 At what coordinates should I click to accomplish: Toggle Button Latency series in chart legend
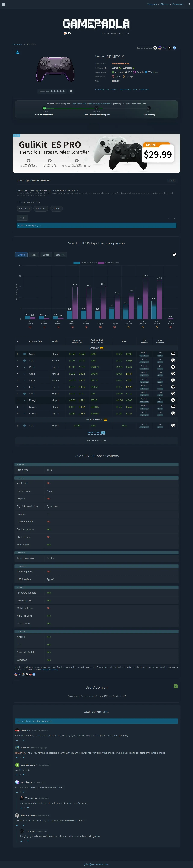(x=85, y=263)
